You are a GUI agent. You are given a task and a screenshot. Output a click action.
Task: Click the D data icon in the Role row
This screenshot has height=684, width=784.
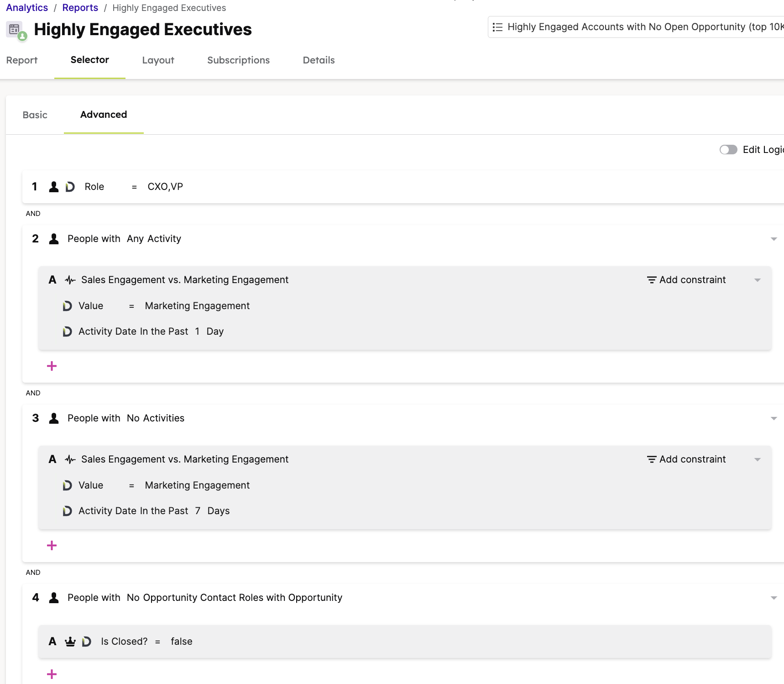[70, 187]
